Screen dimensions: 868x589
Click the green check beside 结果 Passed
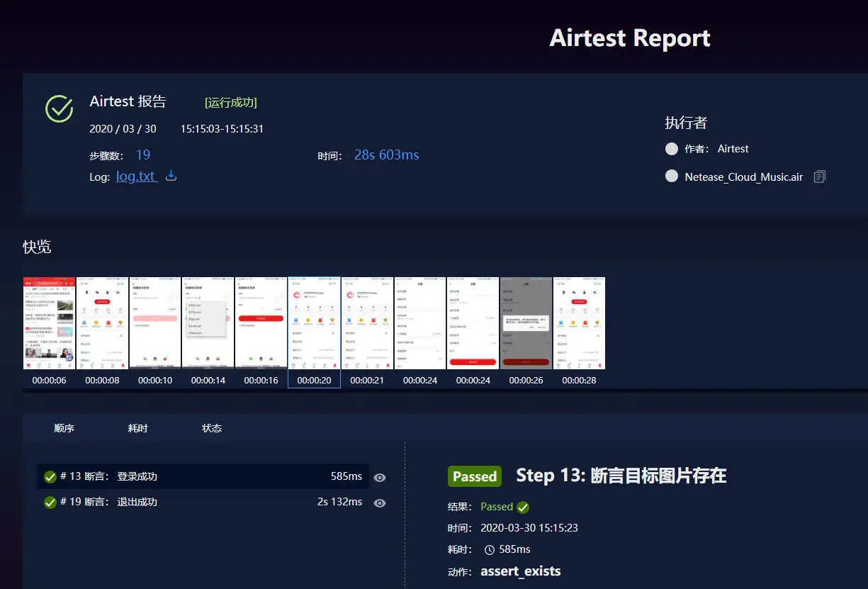click(x=523, y=507)
